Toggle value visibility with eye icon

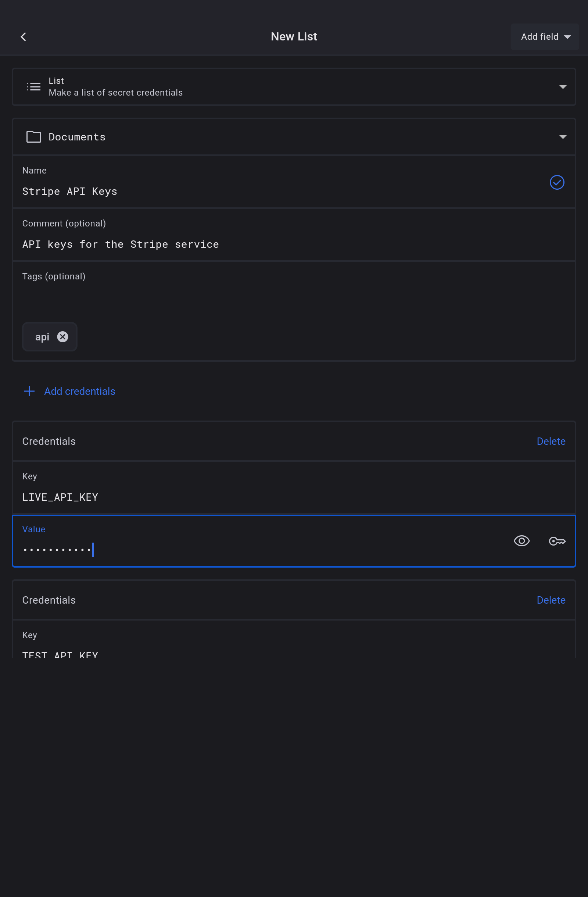tap(521, 541)
